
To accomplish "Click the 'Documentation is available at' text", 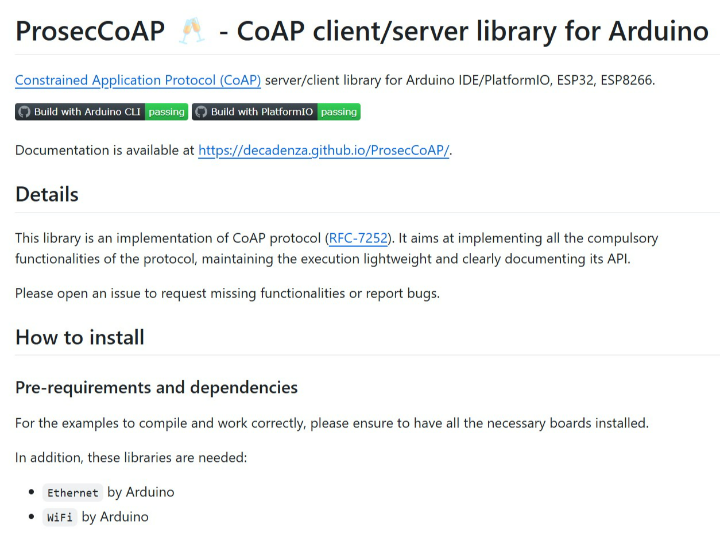I will 105,150.
